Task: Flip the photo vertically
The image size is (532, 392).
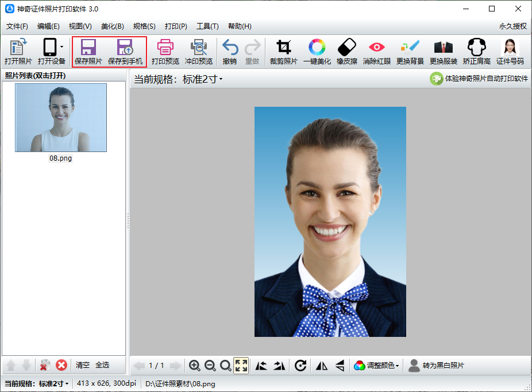Action: point(340,366)
